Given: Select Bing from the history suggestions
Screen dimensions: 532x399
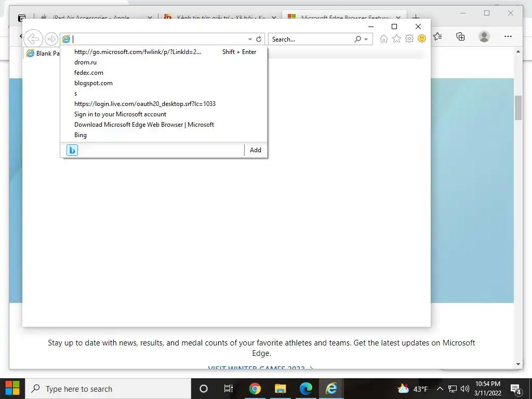Looking at the screenshot, I should click(164, 135).
